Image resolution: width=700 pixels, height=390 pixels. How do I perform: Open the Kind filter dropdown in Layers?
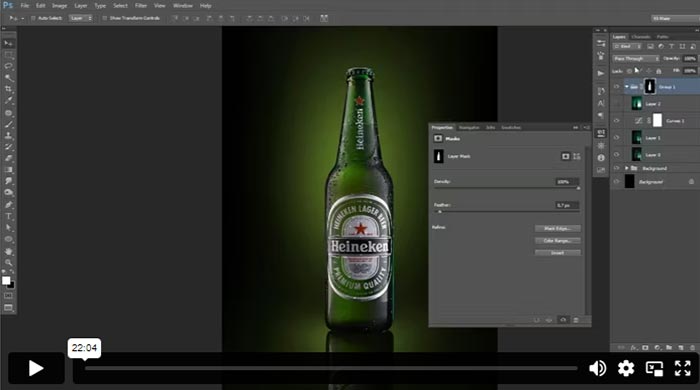point(628,46)
